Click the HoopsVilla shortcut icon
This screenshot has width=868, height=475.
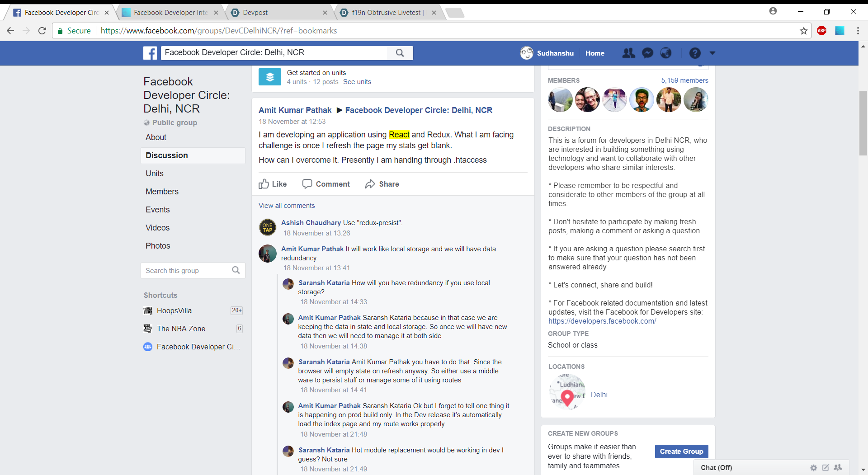(148, 311)
